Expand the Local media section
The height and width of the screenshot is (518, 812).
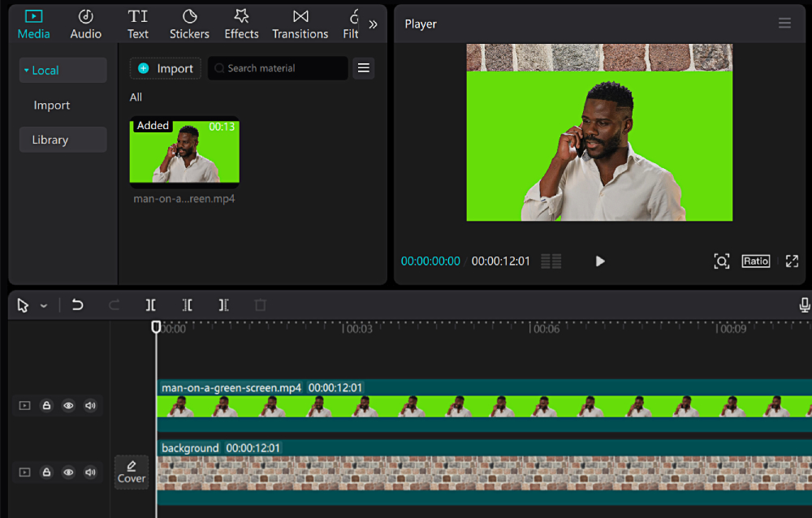63,70
